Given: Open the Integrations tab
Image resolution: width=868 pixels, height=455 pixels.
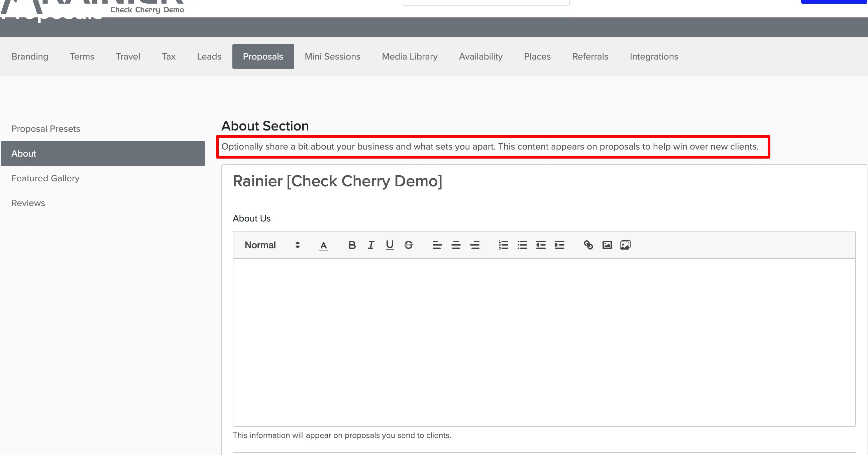Looking at the screenshot, I should [654, 57].
